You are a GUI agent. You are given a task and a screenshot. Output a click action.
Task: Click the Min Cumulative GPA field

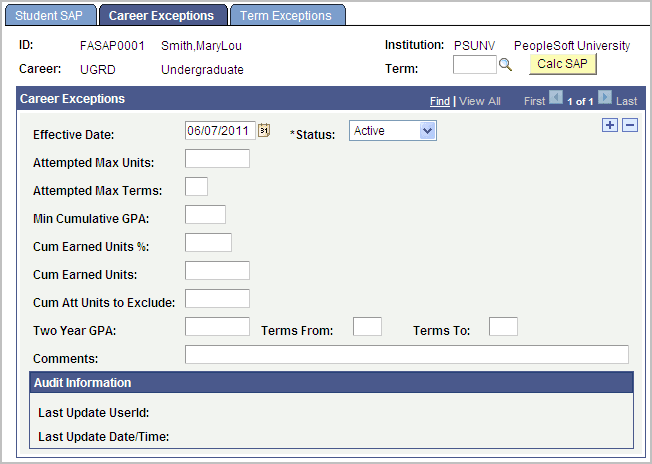(205, 215)
